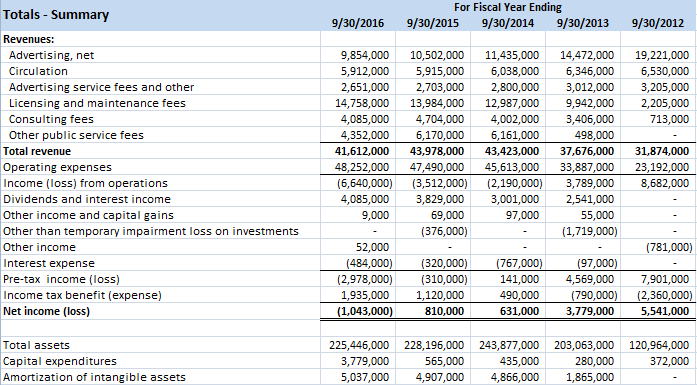The height and width of the screenshot is (385, 697).
Task: Select the 'Other income' row label
Action: point(39,247)
